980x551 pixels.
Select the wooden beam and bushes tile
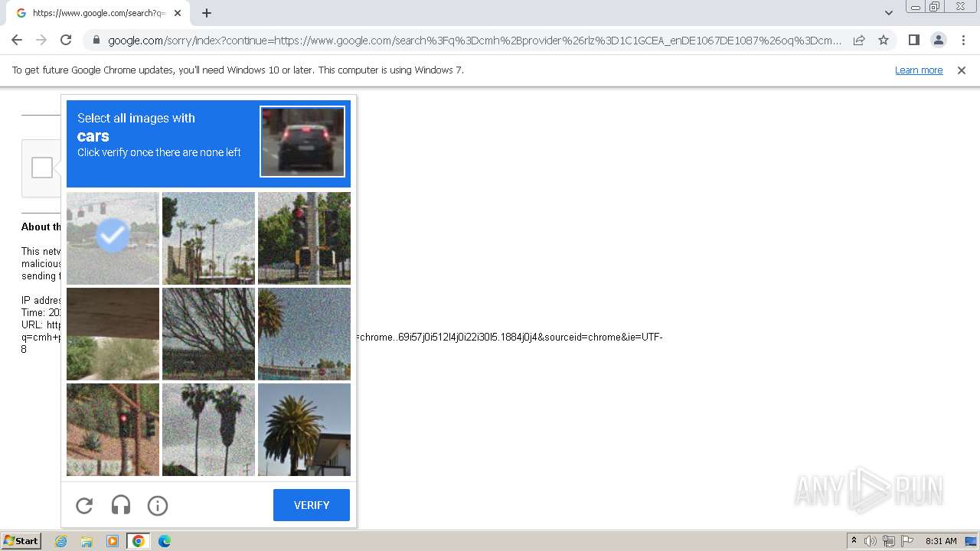[113, 334]
